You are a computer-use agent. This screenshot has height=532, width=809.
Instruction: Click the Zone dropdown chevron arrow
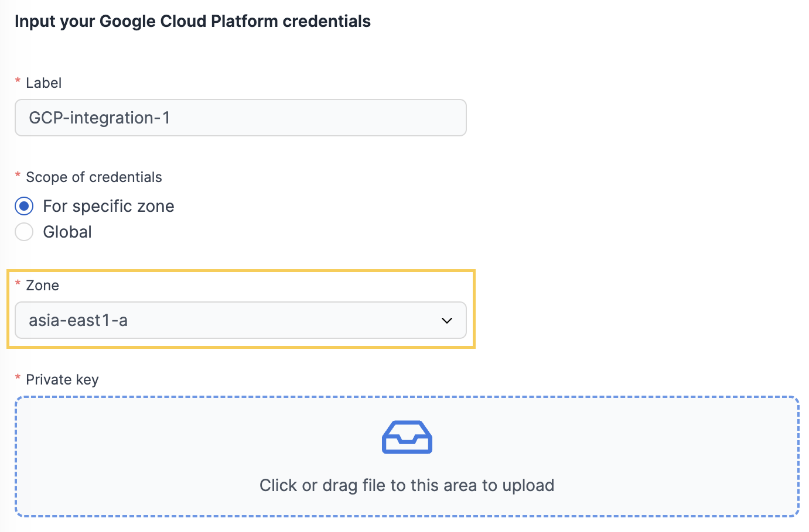tap(447, 321)
